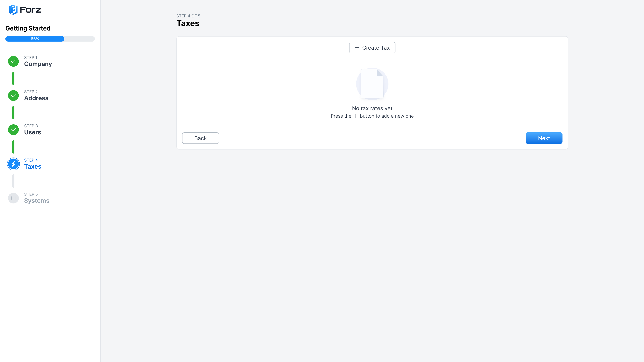Viewport: 644px width, 362px height.
Task: Click the Create Tax button
Action: pyautogui.click(x=372, y=48)
